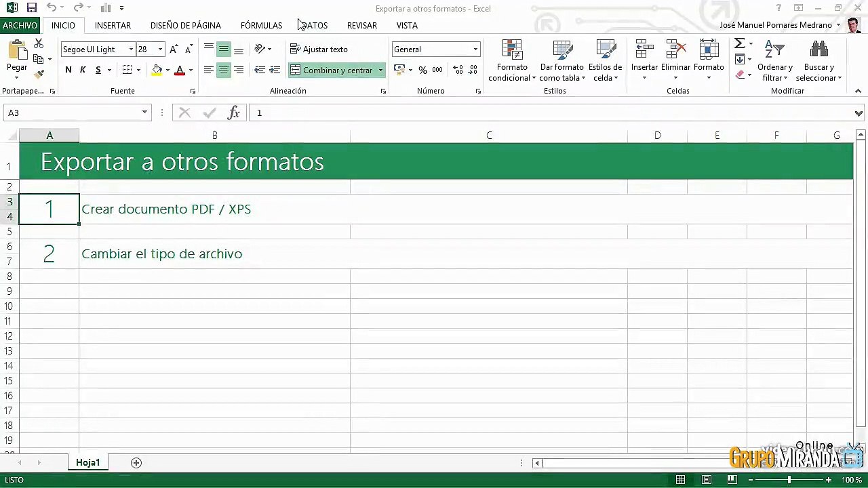Click the Pegar paste clipboard icon
This screenshot has height=488, width=868.
point(17,51)
